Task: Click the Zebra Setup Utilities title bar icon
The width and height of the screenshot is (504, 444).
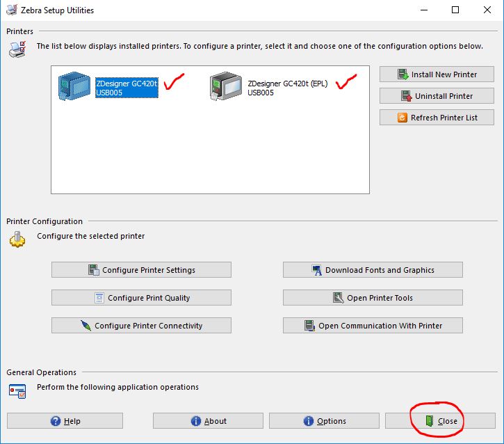Action: tap(12, 10)
